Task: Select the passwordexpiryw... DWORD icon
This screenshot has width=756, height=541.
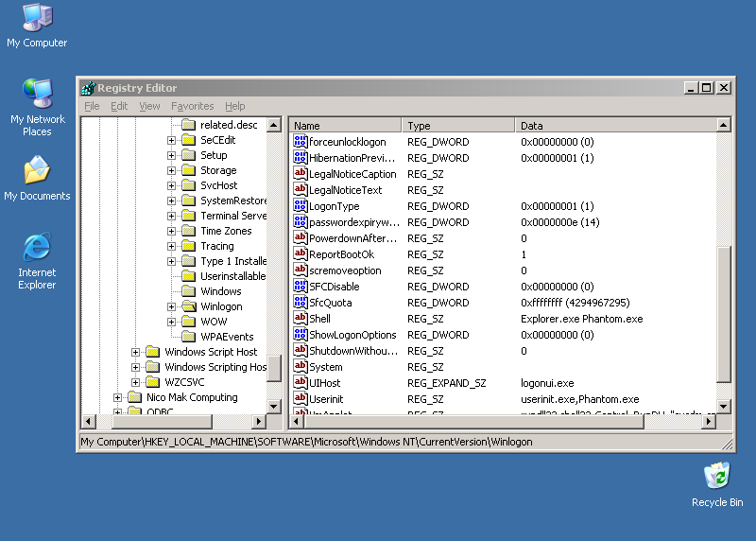Action: click(x=300, y=221)
